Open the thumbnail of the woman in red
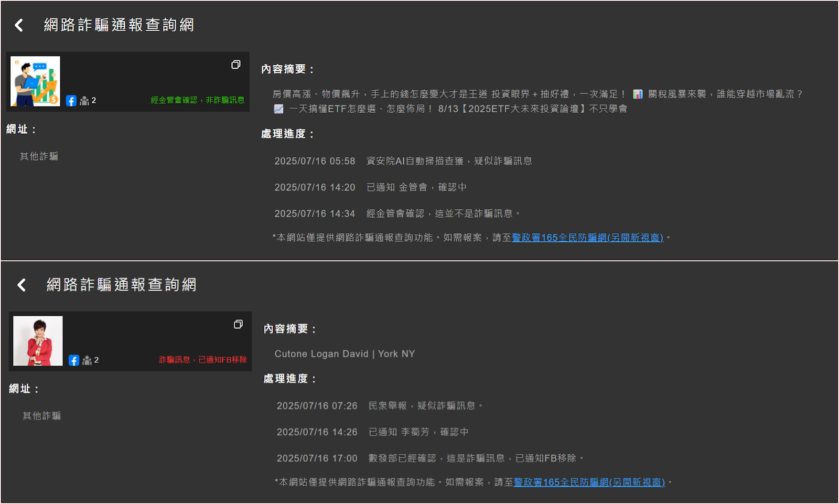Viewport: 839px width, 504px height. pos(38,341)
